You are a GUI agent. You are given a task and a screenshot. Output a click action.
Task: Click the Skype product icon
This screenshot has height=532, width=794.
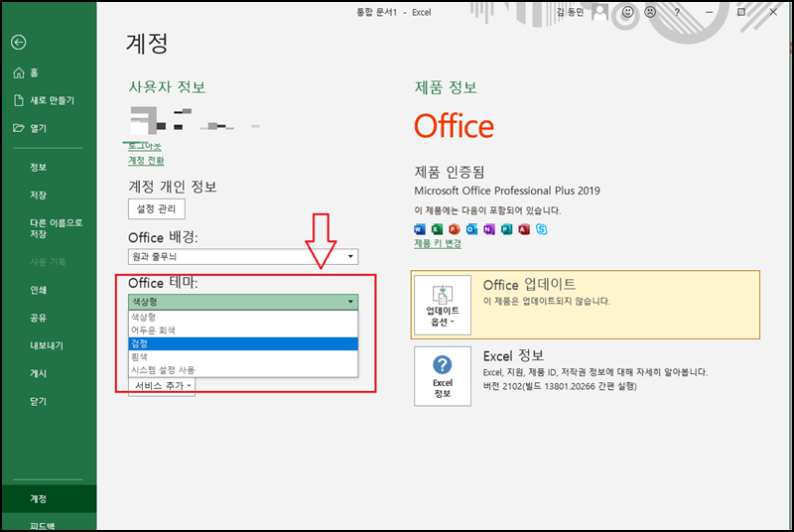click(x=541, y=229)
